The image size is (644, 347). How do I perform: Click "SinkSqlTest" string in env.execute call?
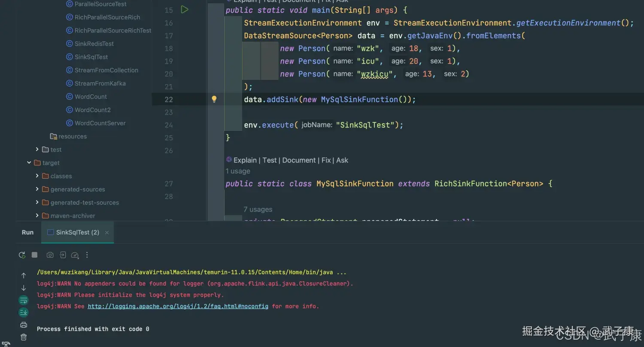[365, 125]
